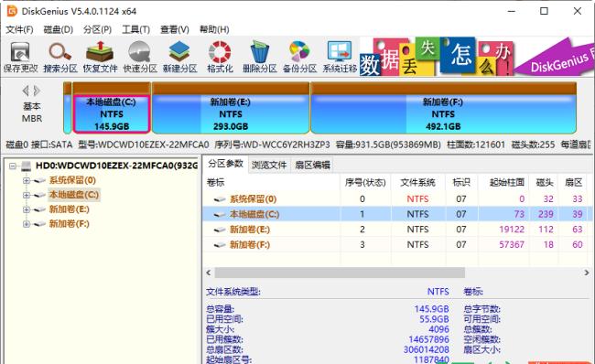Click the 标识 column header
Screen dimensions: 595x364
pyautogui.click(x=461, y=182)
